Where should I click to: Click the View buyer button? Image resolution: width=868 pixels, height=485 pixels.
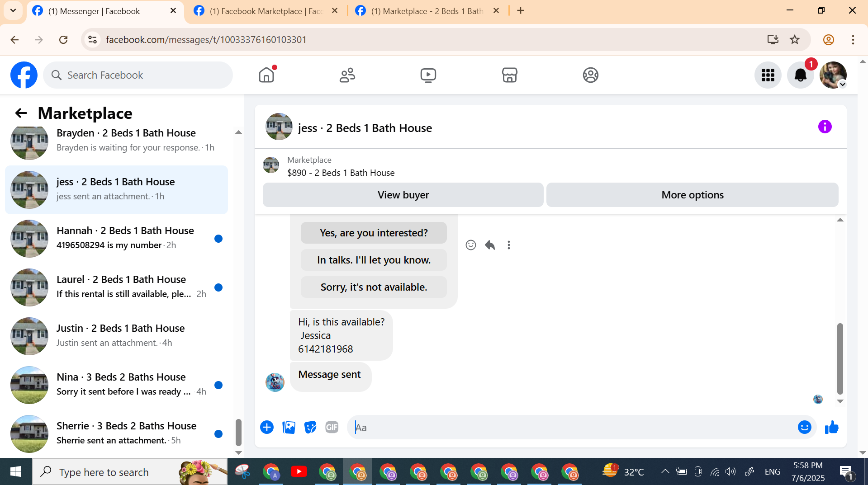tap(403, 195)
